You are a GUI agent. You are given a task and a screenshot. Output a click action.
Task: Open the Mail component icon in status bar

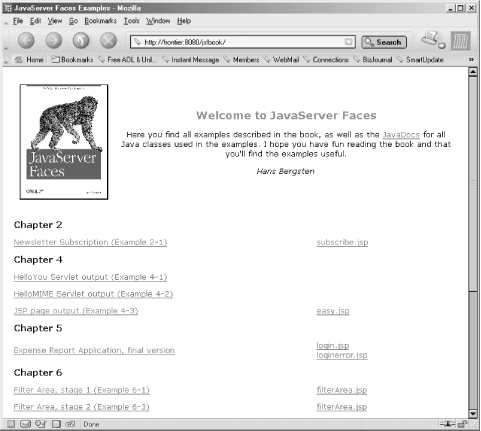point(25,424)
